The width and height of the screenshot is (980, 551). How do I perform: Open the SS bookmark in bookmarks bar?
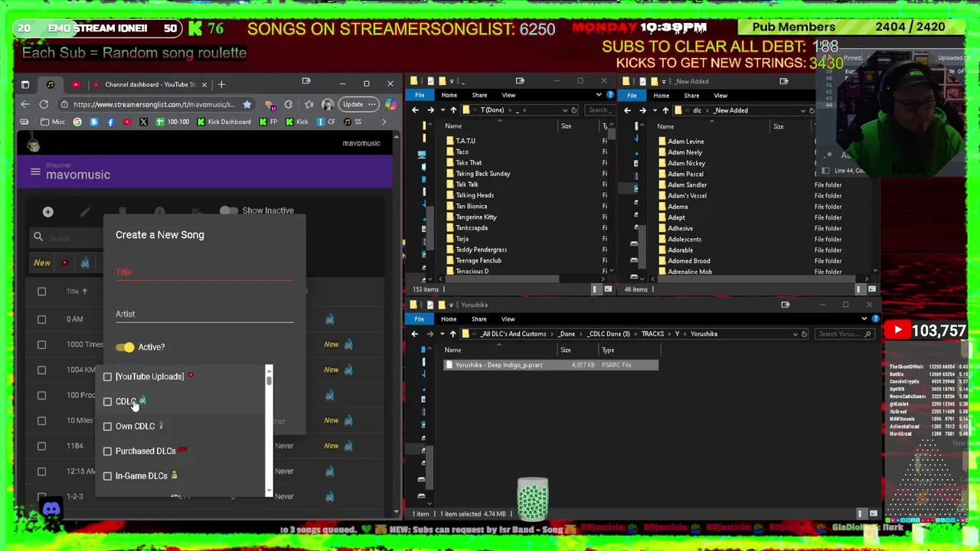(352, 122)
